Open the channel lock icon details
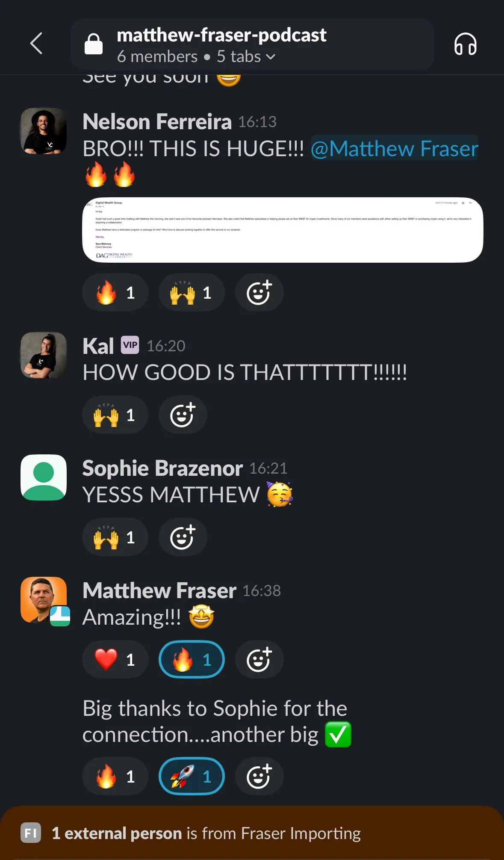 (94, 44)
